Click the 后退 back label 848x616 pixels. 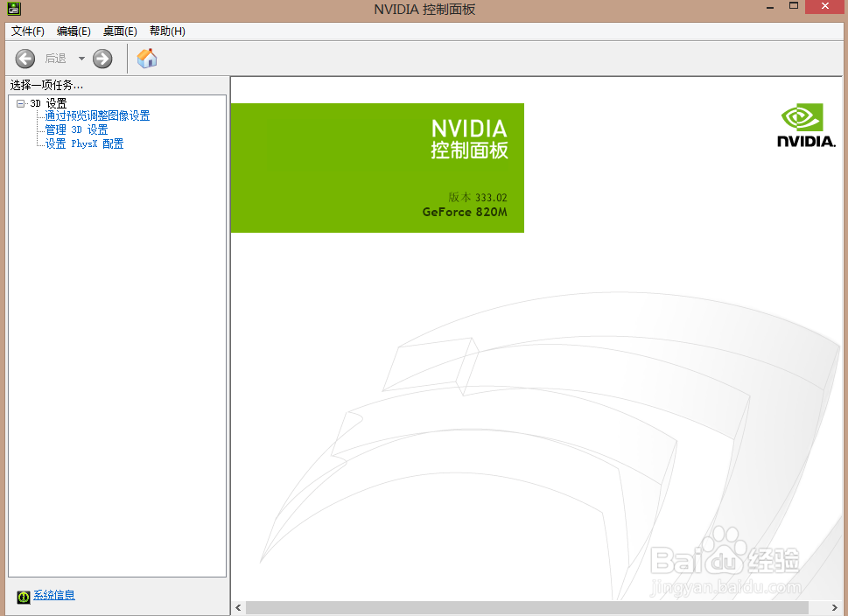pos(55,59)
